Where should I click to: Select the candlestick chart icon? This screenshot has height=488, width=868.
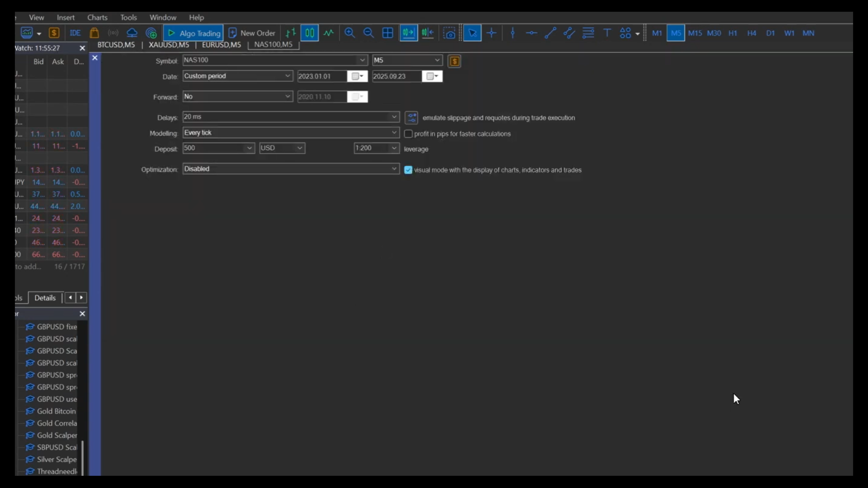click(310, 33)
